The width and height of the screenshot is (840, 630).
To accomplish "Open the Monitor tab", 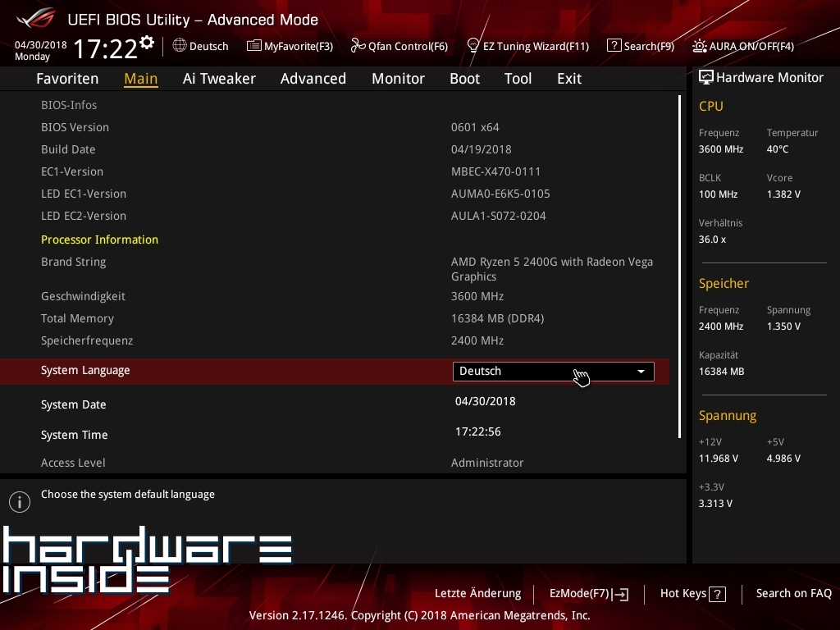I will coord(398,79).
